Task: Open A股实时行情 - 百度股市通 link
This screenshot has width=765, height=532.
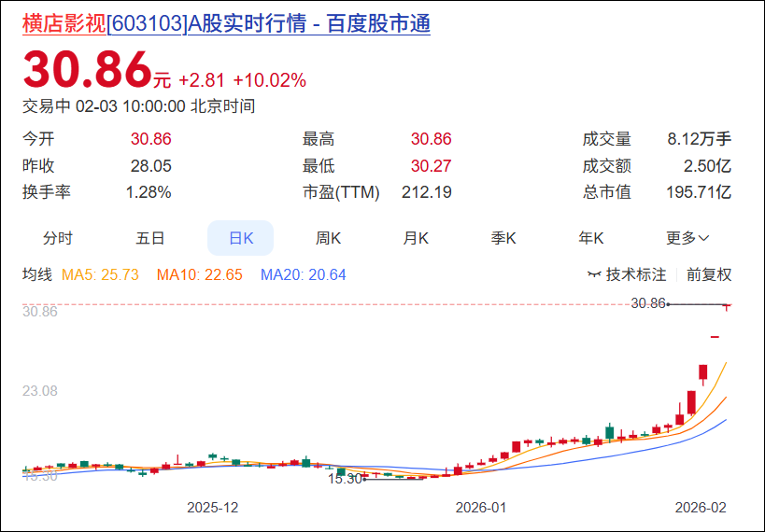Action: pos(309,23)
